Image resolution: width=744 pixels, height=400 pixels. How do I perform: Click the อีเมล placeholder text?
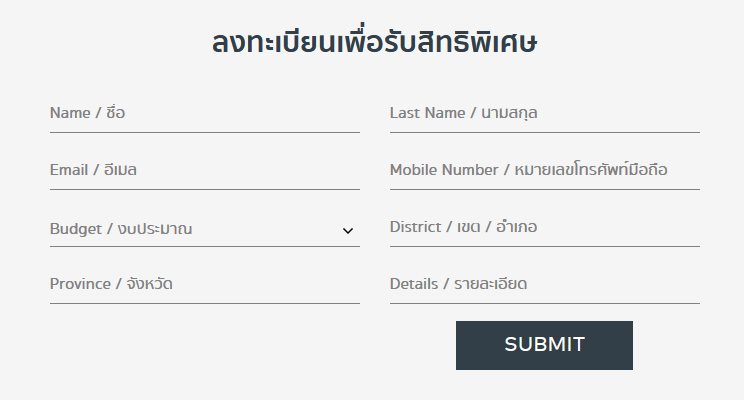tap(120, 169)
